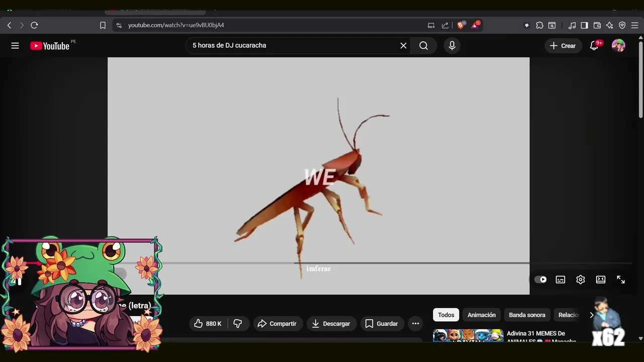Toggle the autoplay switch in player

point(540,280)
